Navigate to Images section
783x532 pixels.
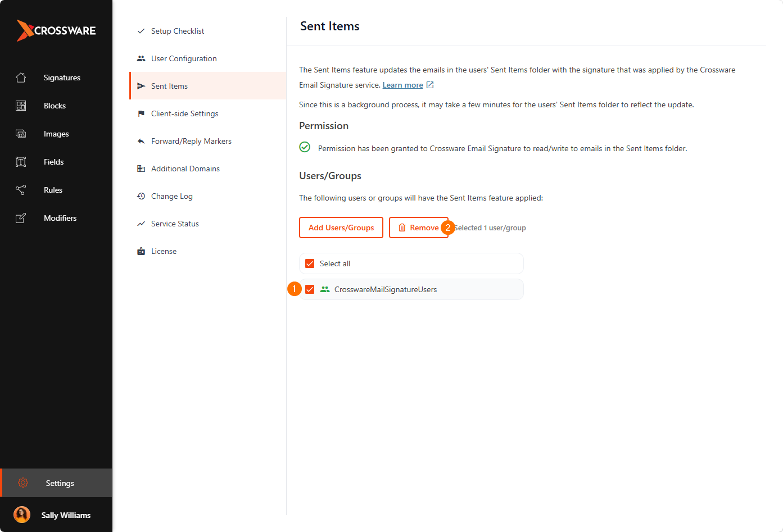coord(56,134)
